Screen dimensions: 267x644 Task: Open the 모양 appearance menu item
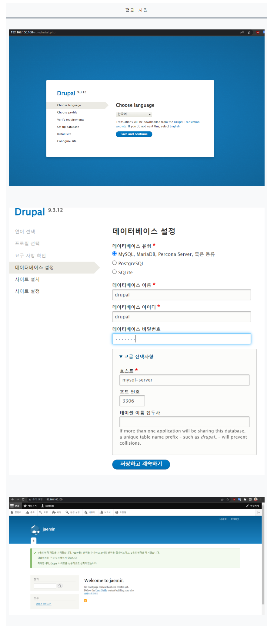[x=44, y=512]
